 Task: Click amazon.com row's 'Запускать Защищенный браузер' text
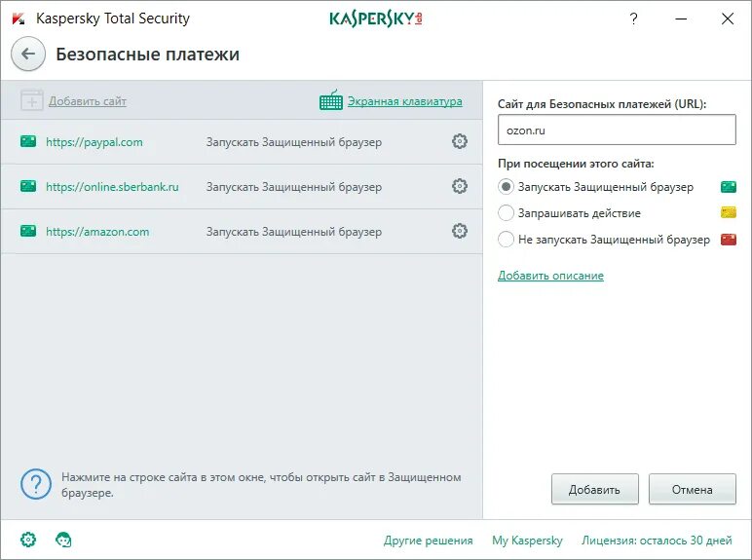click(x=294, y=232)
